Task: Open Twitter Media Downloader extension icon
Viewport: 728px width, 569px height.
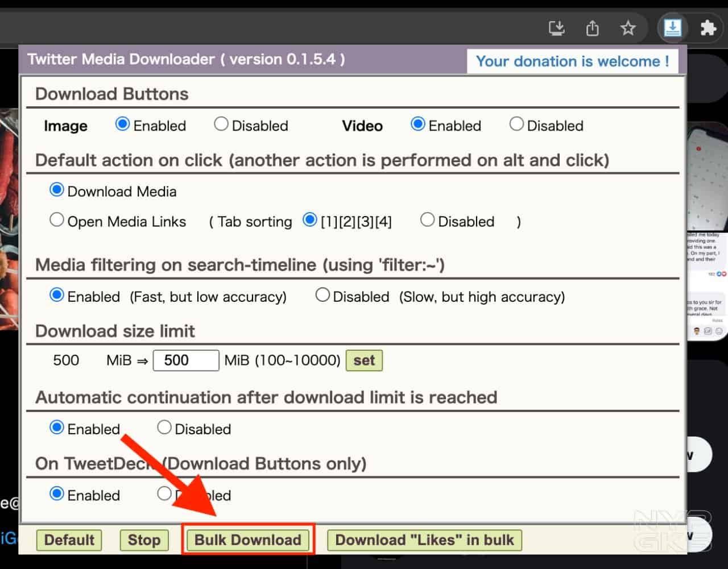Action: click(672, 27)
